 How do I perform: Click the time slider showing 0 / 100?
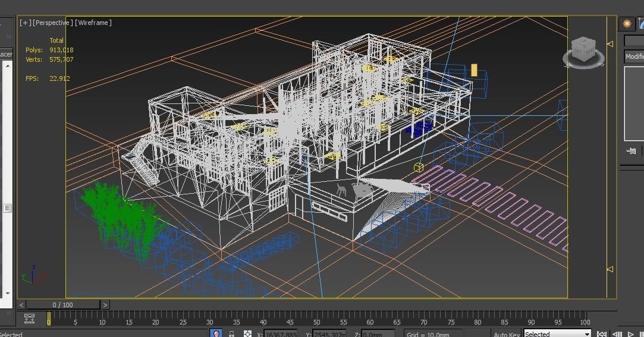[x=63, y=305]
